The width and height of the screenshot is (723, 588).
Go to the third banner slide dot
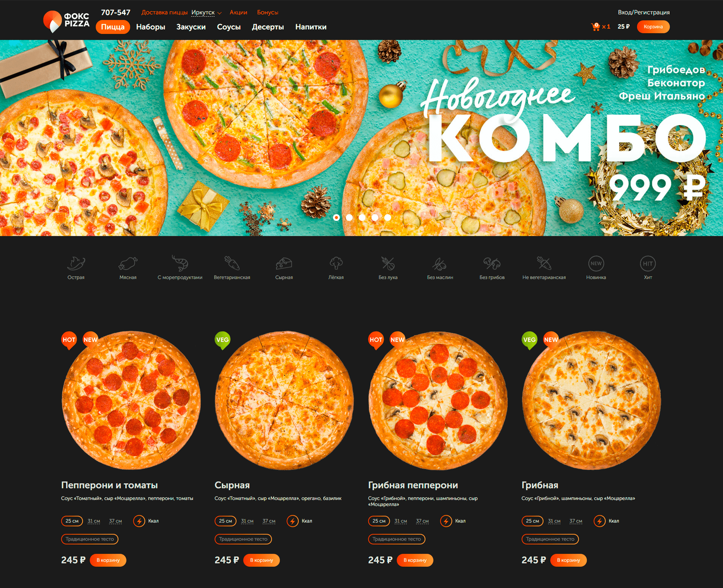362,218
